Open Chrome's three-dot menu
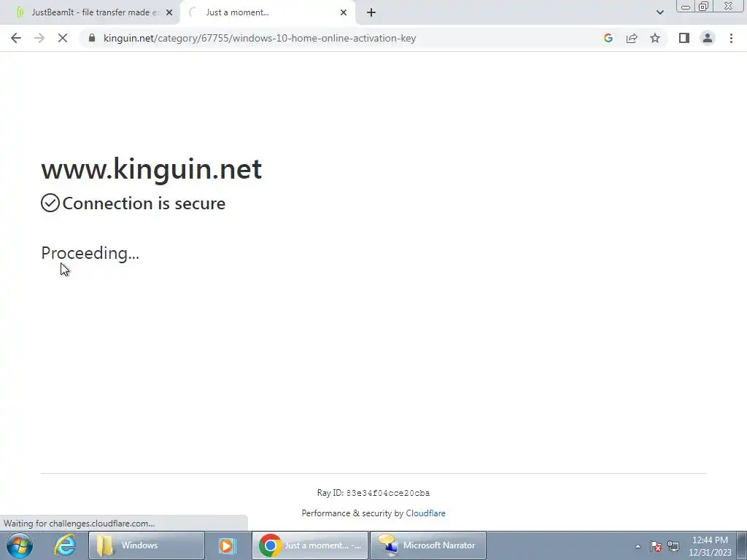The height and width of the screenshot is (560, 747). pos(731,38)
